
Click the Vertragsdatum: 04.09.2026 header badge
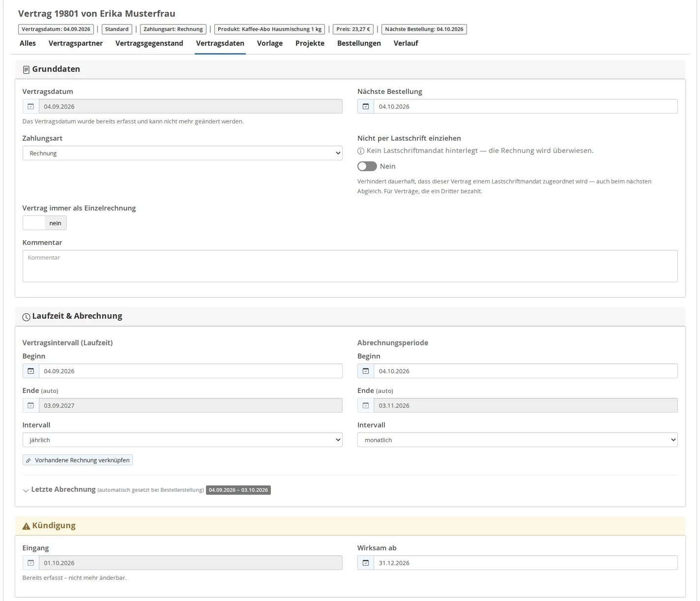[x=56, y=29]
